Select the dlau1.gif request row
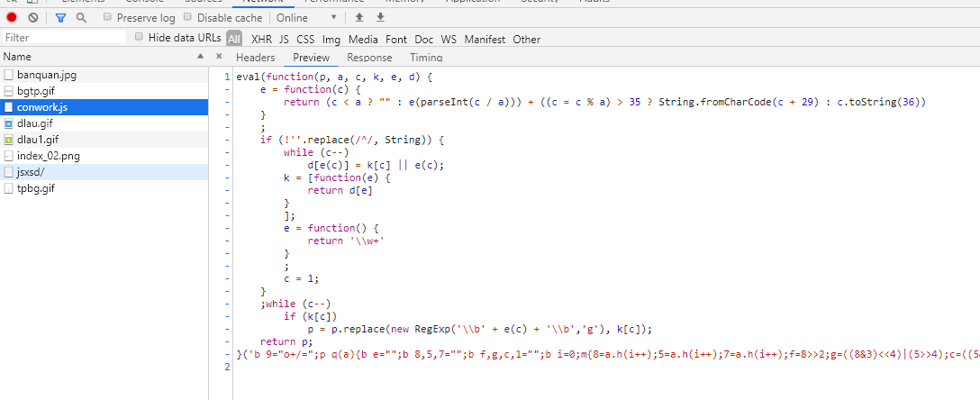Viewport: 980px width, 400px height. click(x=104, y=140)
